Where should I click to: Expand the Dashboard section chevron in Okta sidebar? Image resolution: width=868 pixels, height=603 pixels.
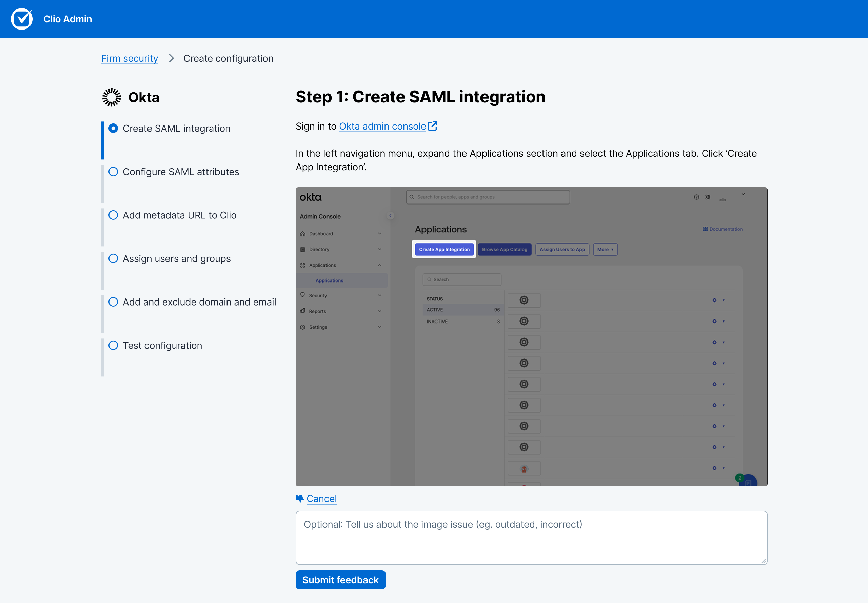(x=380, y=233)
